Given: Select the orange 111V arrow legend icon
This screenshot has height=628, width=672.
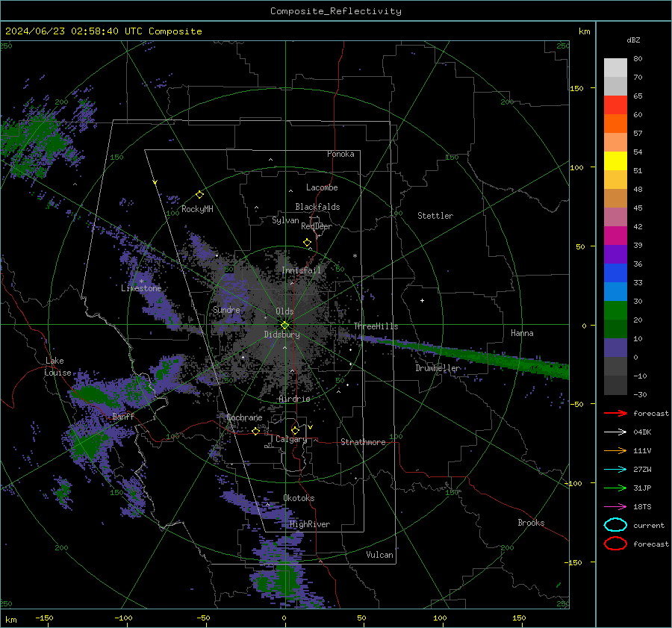Looking at the screenshot, I should 615,450.
